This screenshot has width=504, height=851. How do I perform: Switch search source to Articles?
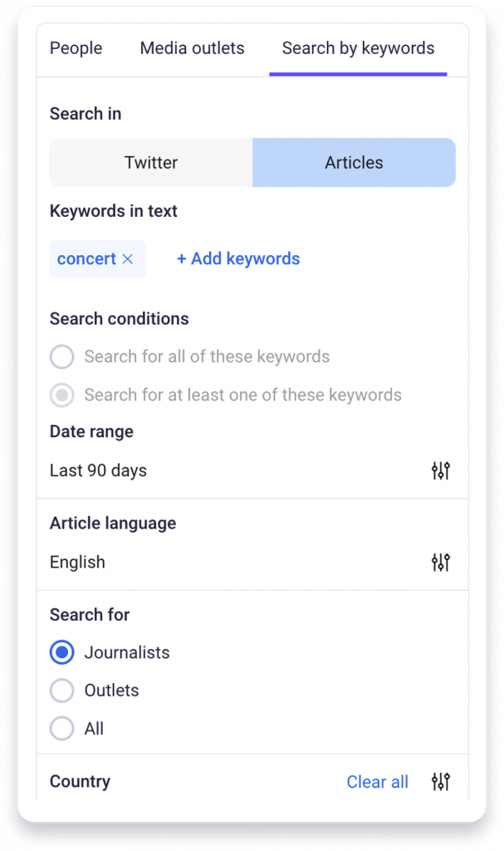(354, 163)
